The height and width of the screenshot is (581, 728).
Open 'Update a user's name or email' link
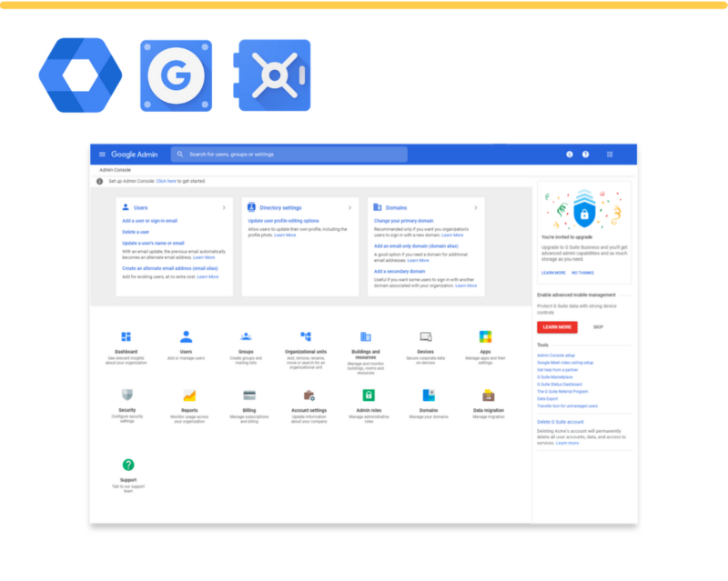tap(153, 243)
